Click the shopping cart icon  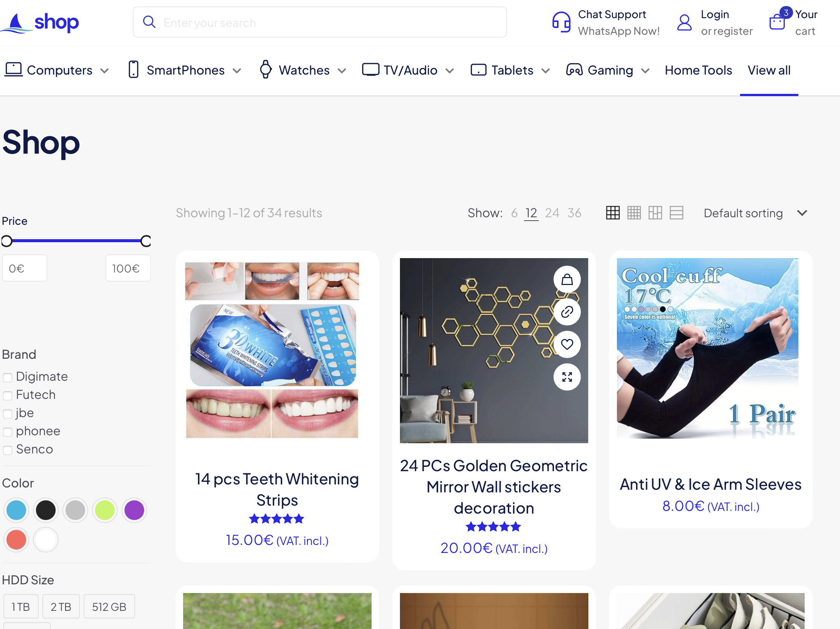776,22
